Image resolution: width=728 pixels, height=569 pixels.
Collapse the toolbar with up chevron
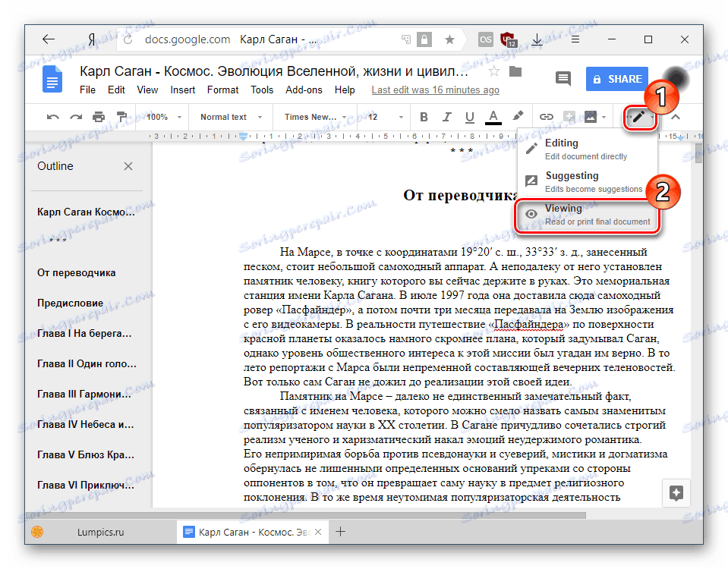(x=676, y=117)
